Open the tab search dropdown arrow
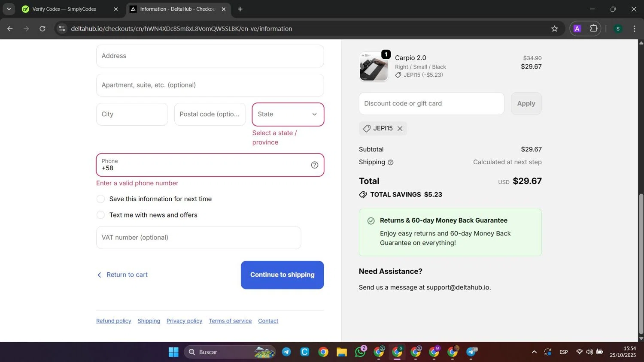The image size is (644, 362). (9, 9)
